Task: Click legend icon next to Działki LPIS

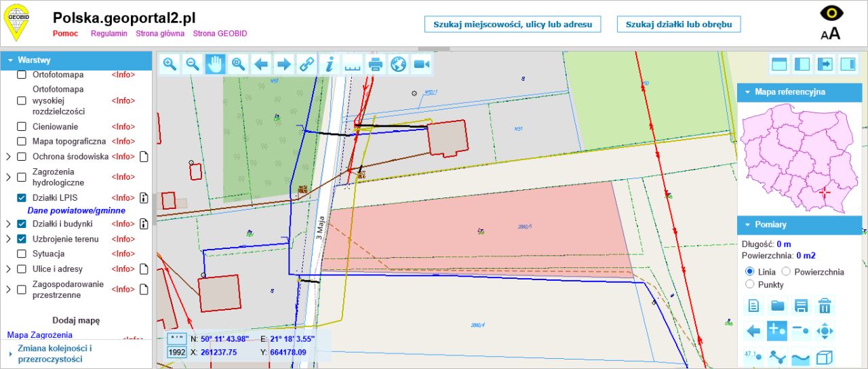Action: (x=143, y=198)
